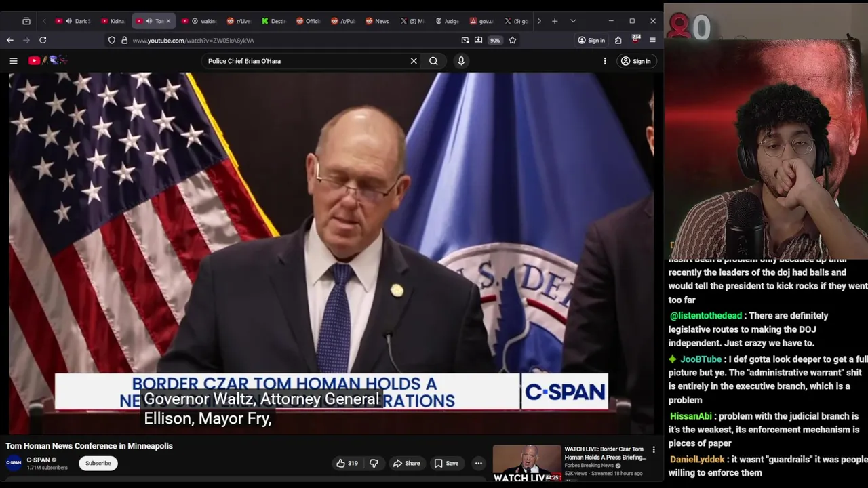Open more actions ellipsis under video
The height and width of the screenshot is (488, 868).
(479, 463)
